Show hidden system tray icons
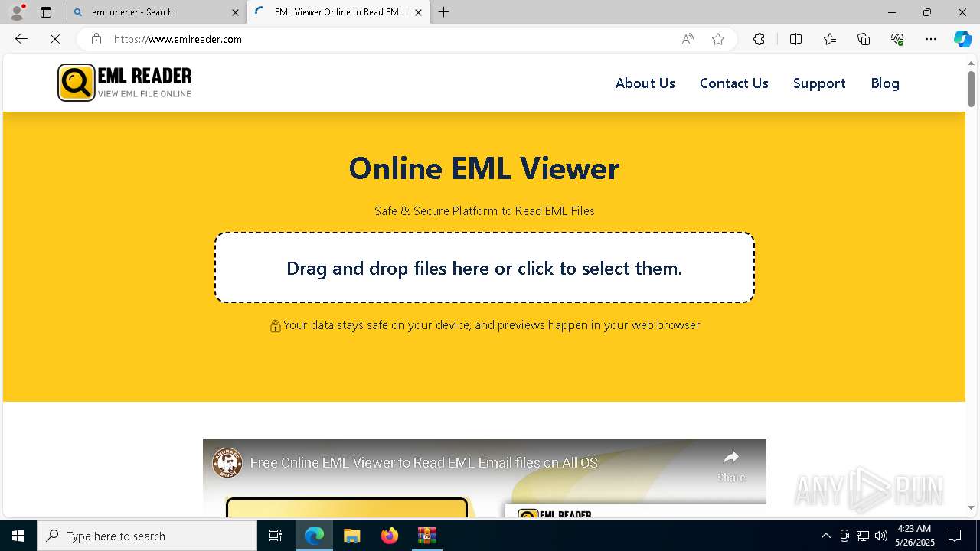Viewport: 980px width, 551px height. pos(825,536)
